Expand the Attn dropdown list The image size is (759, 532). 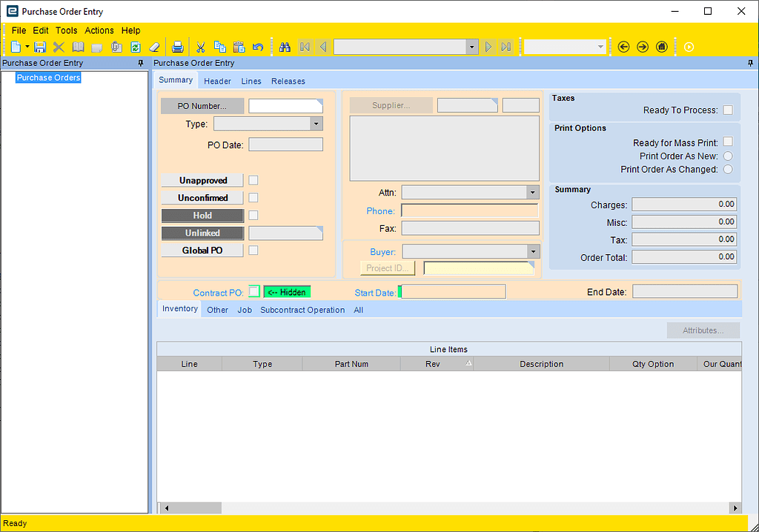532,192
